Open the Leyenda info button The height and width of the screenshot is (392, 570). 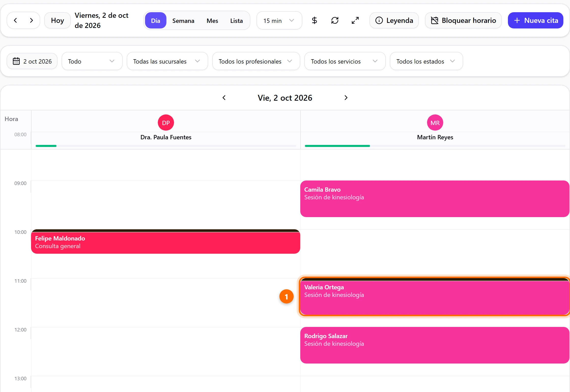394,20
